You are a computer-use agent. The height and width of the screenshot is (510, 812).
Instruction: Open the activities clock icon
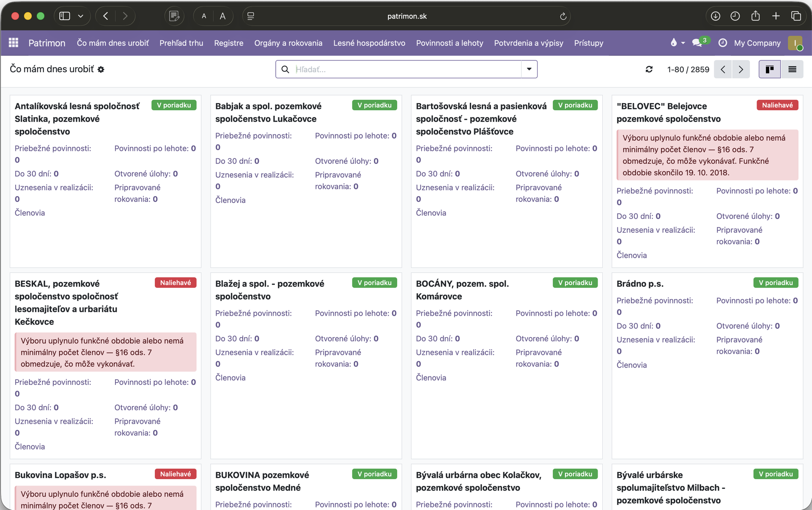(723, 43)
